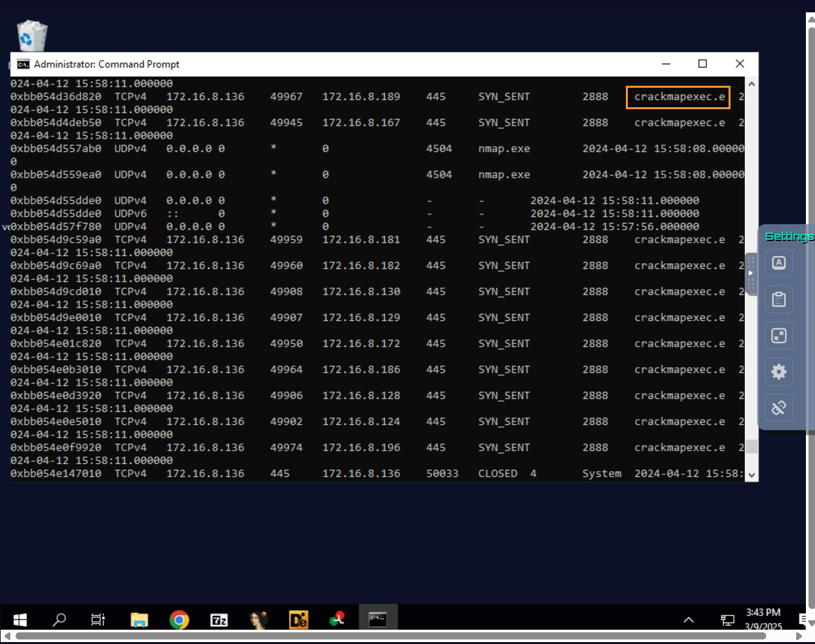This screenshot has height=644, width=815.
Task: Click the network tray icon
Action: click(x=728, y=620)
